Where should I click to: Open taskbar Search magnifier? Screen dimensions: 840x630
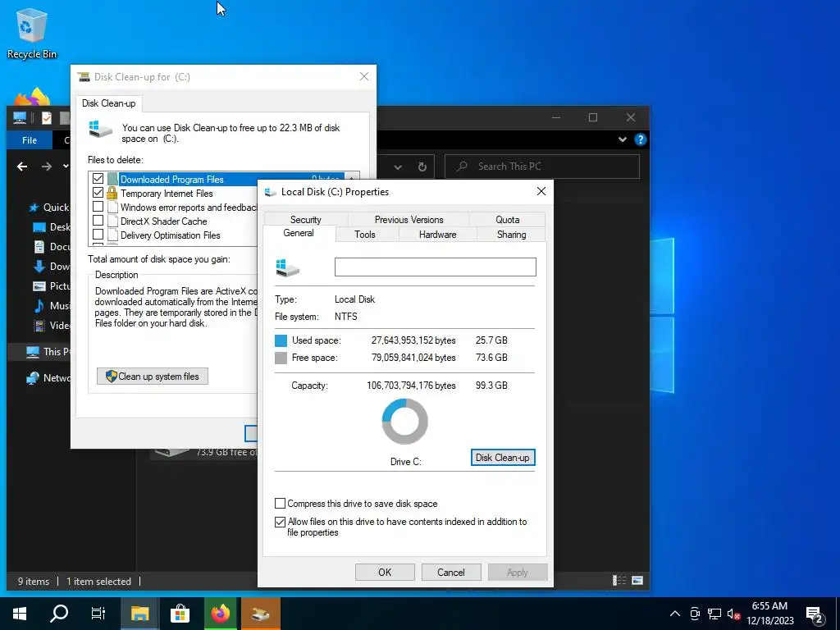tap(59, 614)
